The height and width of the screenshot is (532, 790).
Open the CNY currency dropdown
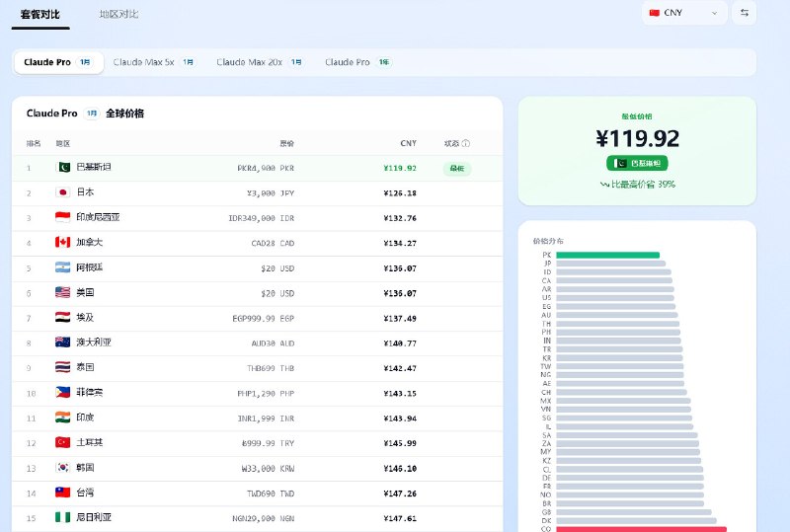683,13
